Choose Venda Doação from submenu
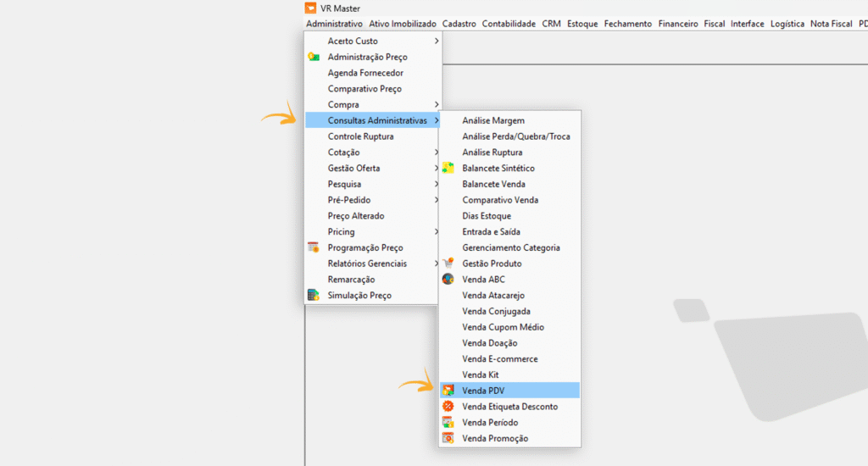 click(509, 343)
